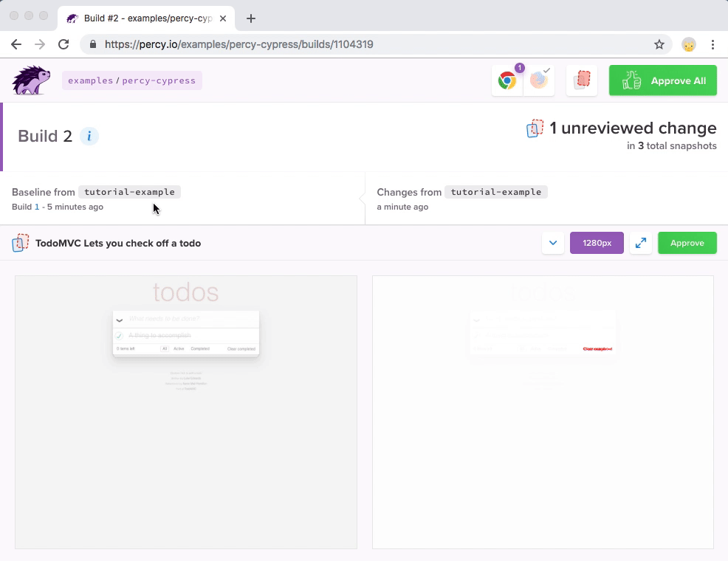Open the Build 2 info icon

[89, 137]
